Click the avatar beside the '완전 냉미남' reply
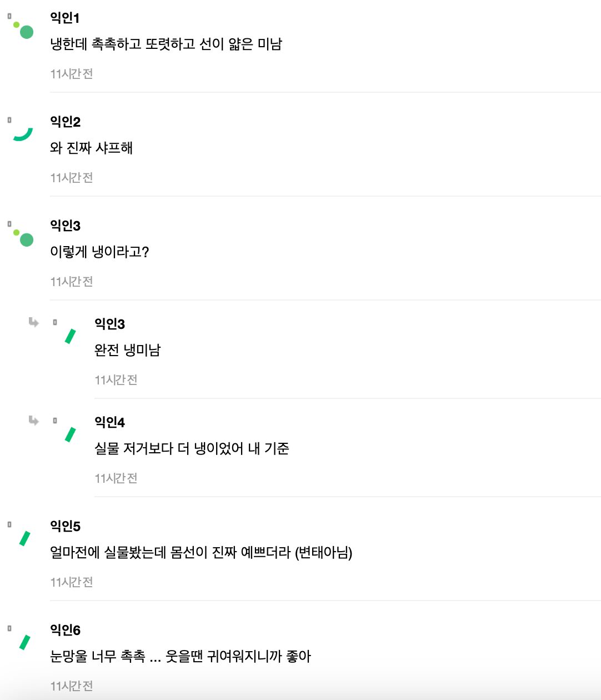This screenshot has height=700, width=601. coord(70,336)
